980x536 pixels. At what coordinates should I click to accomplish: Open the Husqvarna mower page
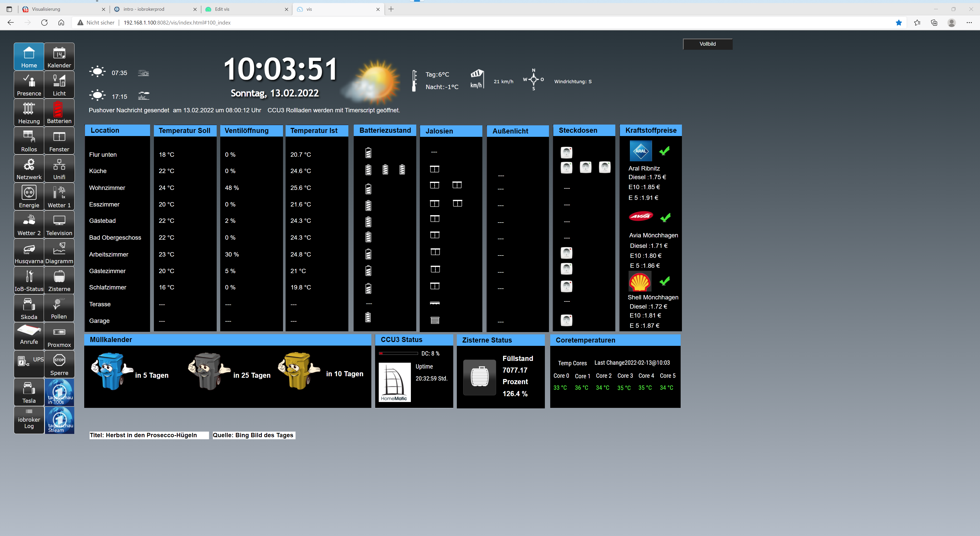click(29, 252)
